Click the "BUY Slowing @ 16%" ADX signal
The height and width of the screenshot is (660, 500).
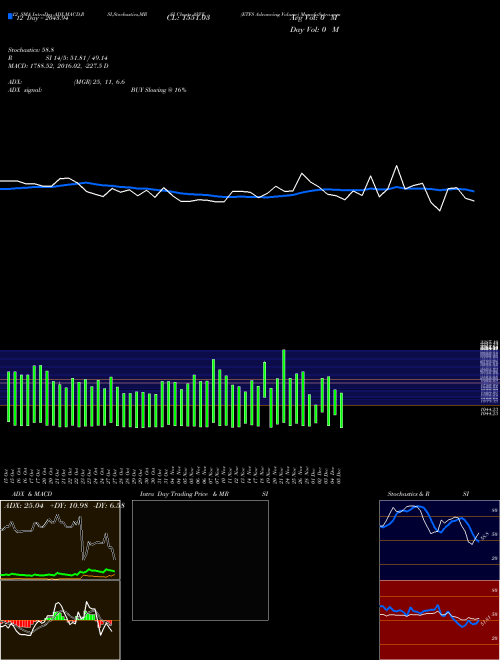[158, 90]
